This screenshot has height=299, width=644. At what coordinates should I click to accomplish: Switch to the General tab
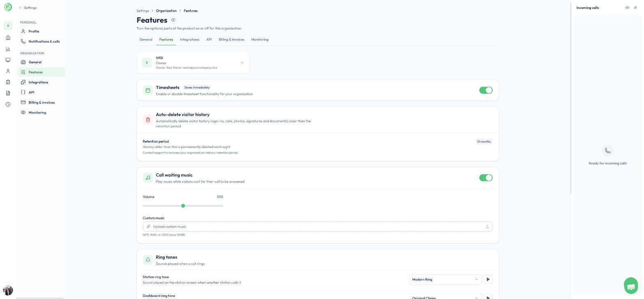tap(146, 39)
